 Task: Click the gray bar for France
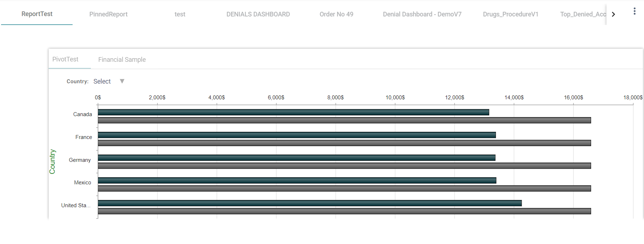[344, 143]
